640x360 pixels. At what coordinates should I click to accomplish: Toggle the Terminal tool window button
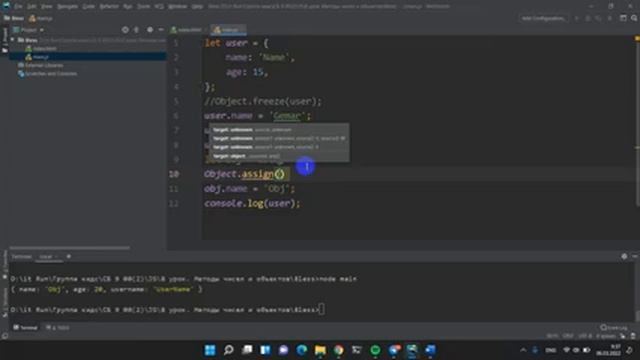point(25,327)
